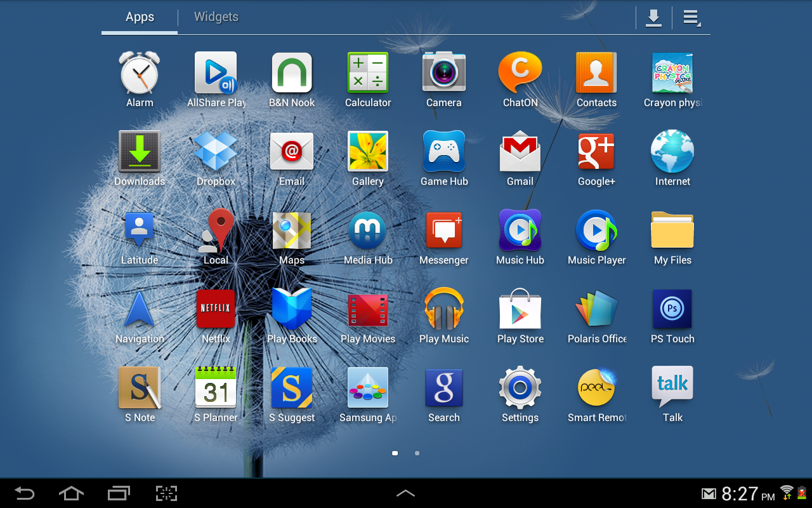Show downloaded apps via download icon

click(653, 18)
